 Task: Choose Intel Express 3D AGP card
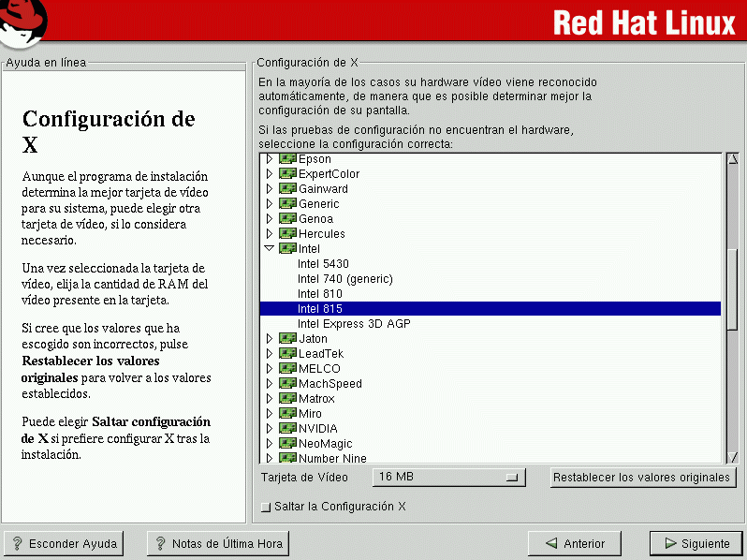click(354, 324)
